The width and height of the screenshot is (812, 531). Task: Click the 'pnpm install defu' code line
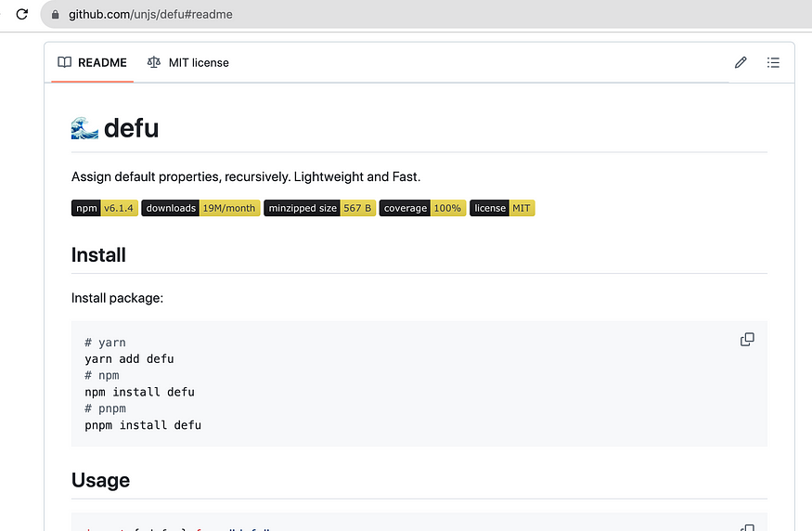(143, 425)
